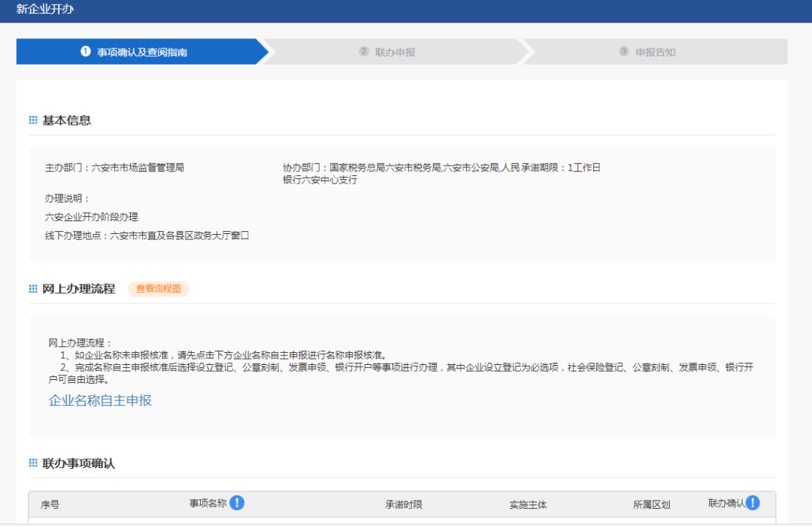Click the 承诺时限 column header

(x=404, y=504)
